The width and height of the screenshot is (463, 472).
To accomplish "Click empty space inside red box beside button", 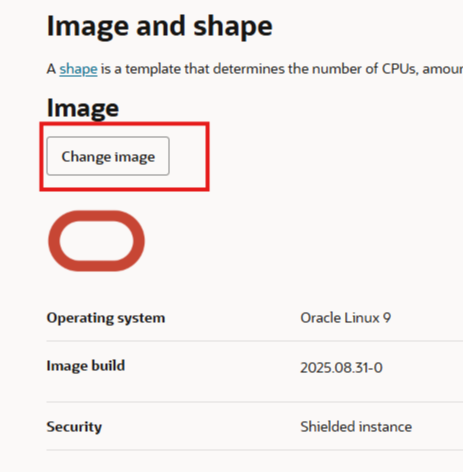I will point(188,156).
